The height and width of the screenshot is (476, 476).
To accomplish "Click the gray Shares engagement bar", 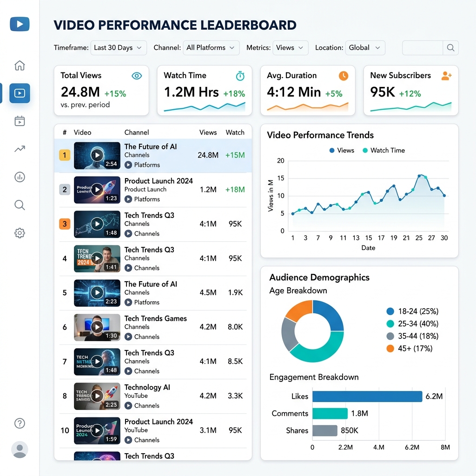I will pyautogui.click(x=325, y=430).
